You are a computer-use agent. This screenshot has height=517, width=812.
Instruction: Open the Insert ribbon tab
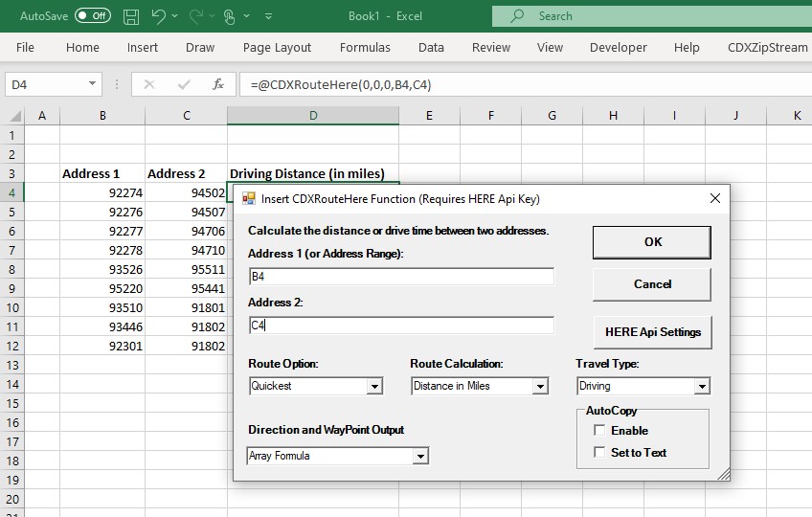143,48
